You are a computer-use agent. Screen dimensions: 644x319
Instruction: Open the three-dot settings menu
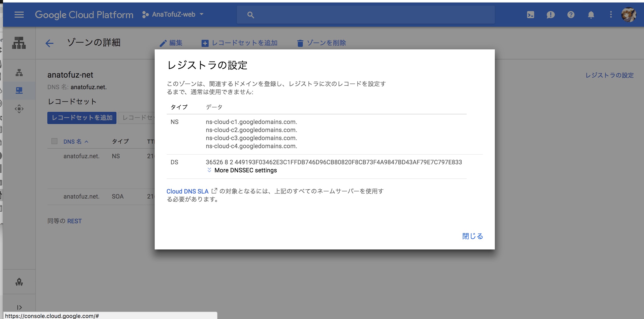(x=611, y=15)
